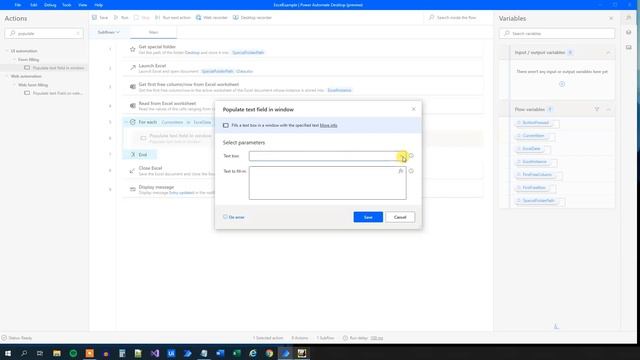Open the variable picker in Text to fill-in
The image size is (640, 360).
pos(401,171)
